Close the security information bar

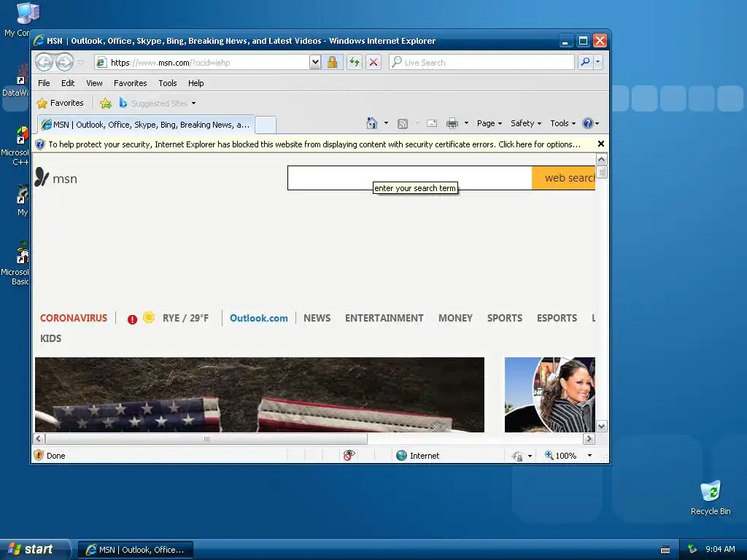click(601, 144)
